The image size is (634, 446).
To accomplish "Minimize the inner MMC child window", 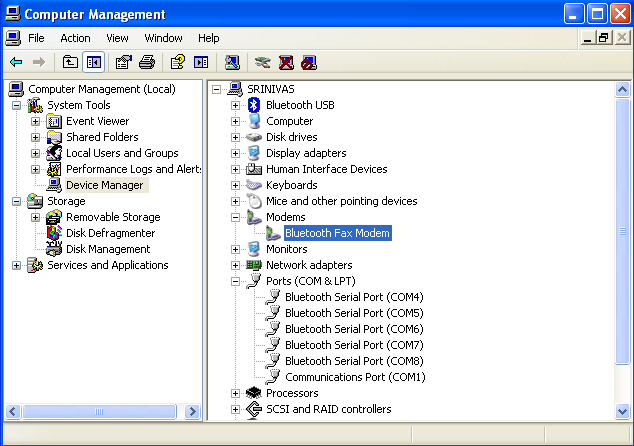I will [x=588, y=38].
